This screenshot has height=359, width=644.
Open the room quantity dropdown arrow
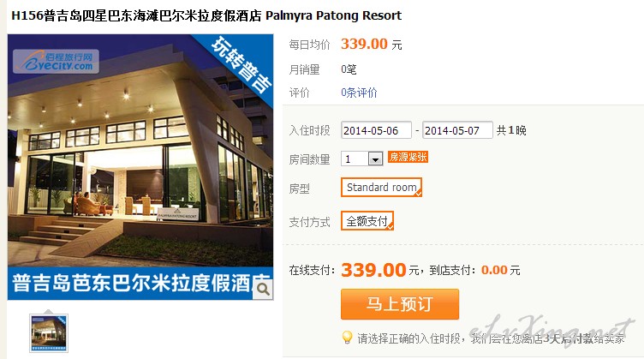click(375, 159)
